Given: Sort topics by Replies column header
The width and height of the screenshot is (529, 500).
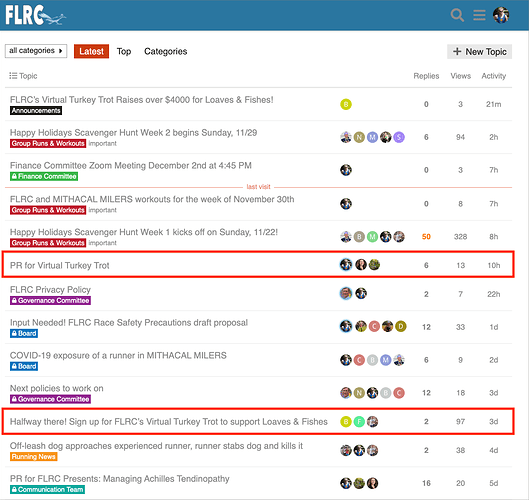Looking at the screenshot, I should [x=426, y=76].
